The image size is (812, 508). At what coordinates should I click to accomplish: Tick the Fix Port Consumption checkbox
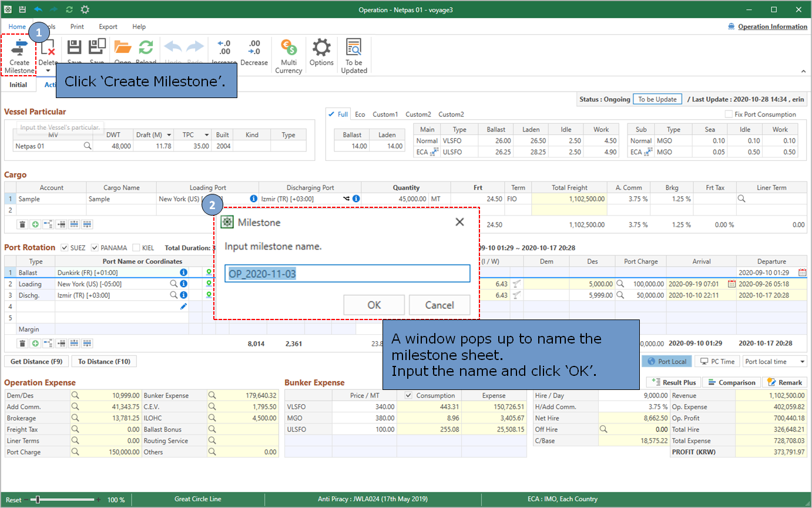point(729,115)
